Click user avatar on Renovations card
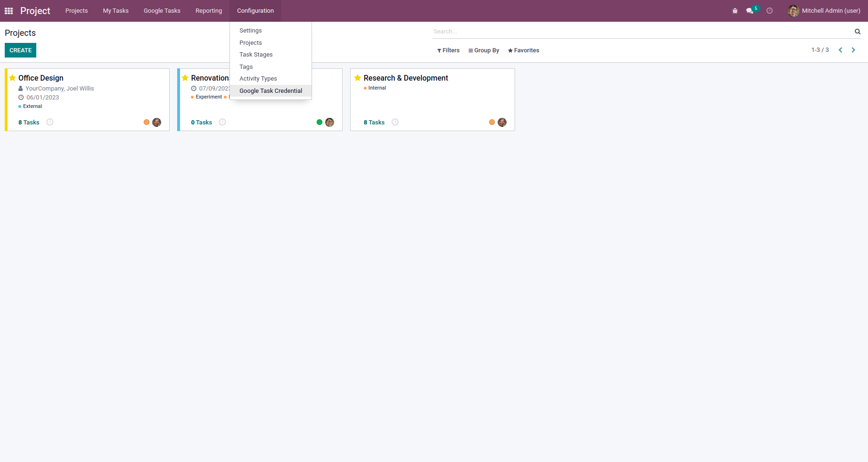Image resolution: width=868 pixels, height=462 pixels. (330, 122)
